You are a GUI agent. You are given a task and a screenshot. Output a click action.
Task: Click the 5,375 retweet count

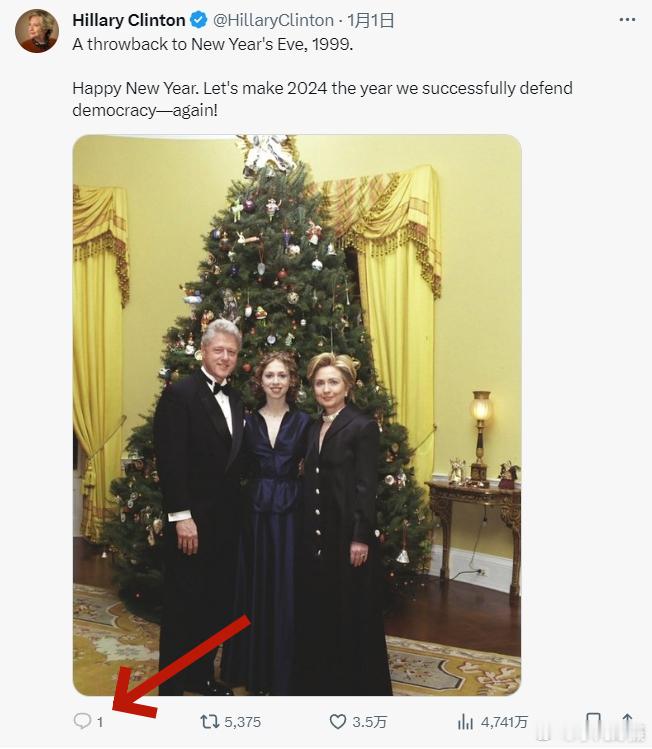pos(243,722)
